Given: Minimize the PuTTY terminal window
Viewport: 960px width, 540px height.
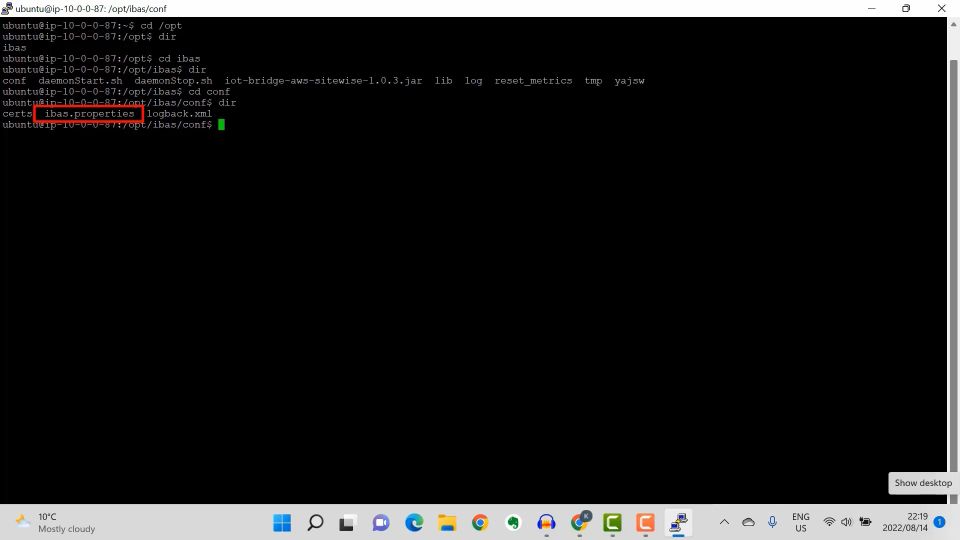Looking at the screenshot, I should pos(872,8).
